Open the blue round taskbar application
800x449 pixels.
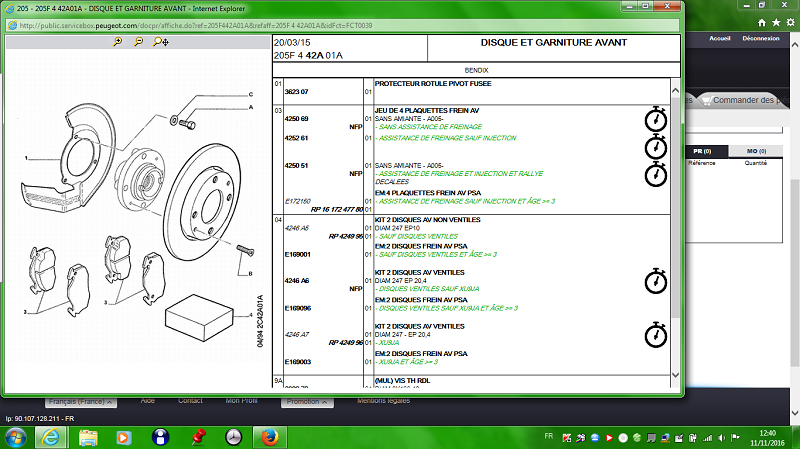pos(160,437)
